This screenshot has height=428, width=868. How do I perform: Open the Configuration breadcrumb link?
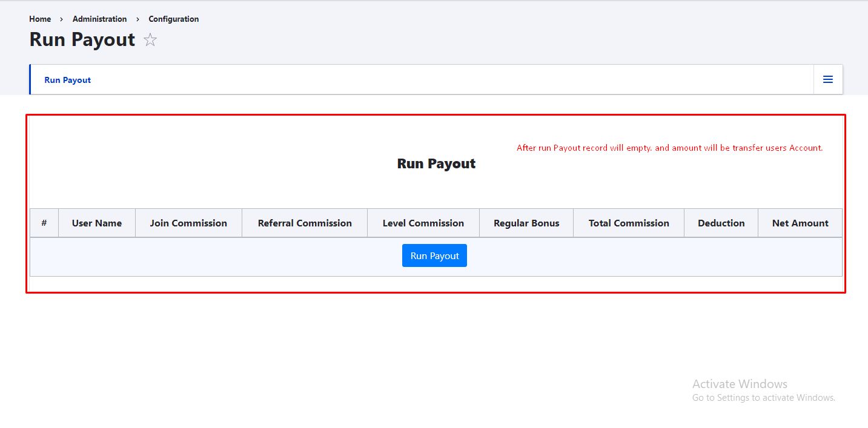174,19
